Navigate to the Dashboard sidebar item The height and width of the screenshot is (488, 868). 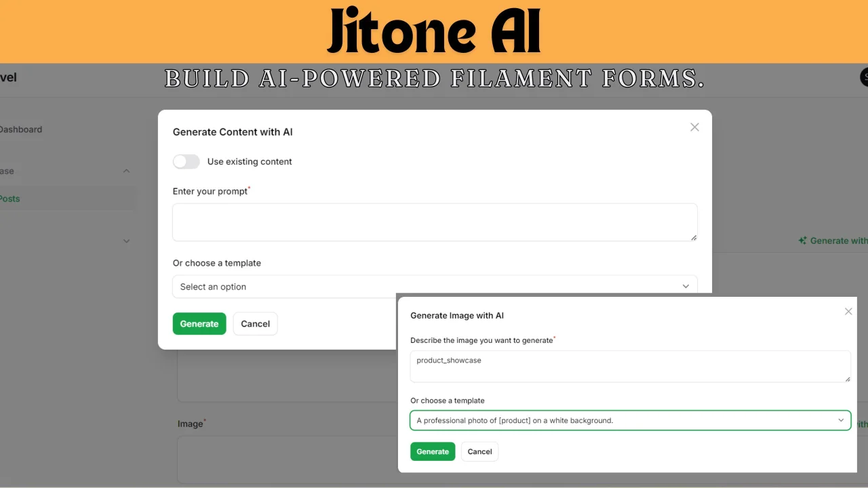pos(21,129)
